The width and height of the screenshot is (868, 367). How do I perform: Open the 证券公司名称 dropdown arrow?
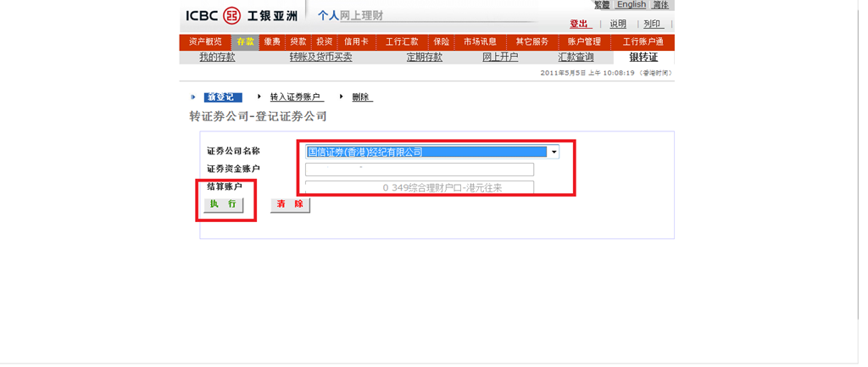click(x=554, y=153)
